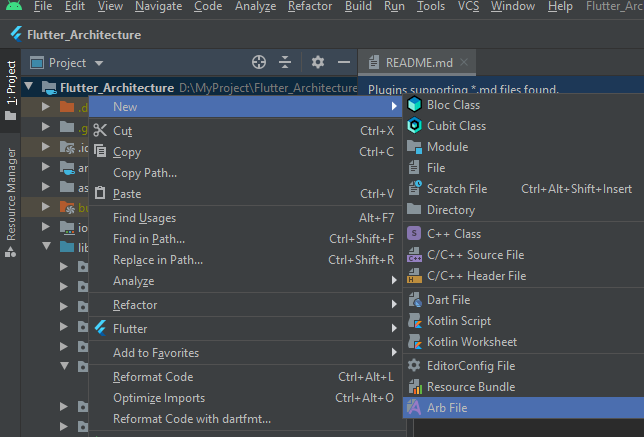Image resolution: width=644 pixels, height=437 pixels.
Task: Click the Cut scissors icon
Action: (x=100, y=130)
